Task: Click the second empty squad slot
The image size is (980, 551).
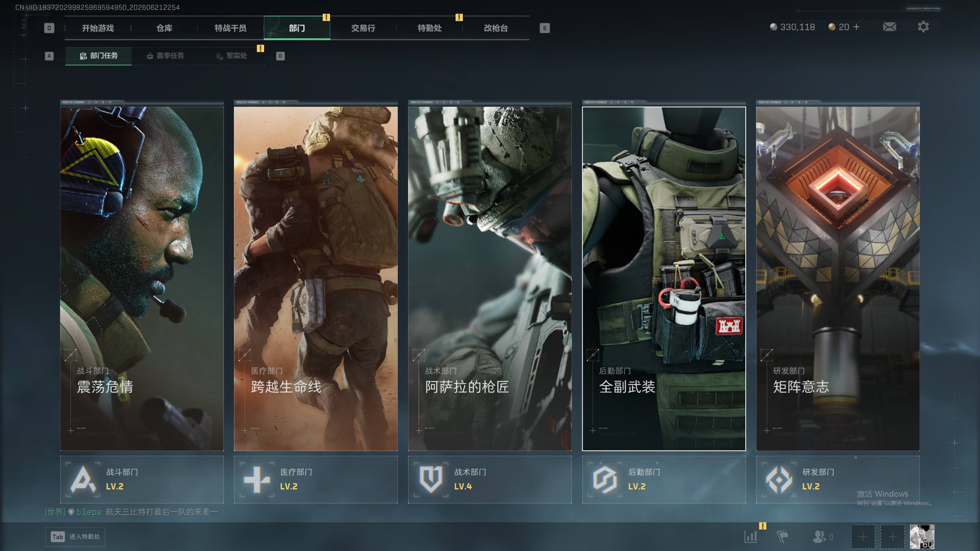Action: [892, 537]
